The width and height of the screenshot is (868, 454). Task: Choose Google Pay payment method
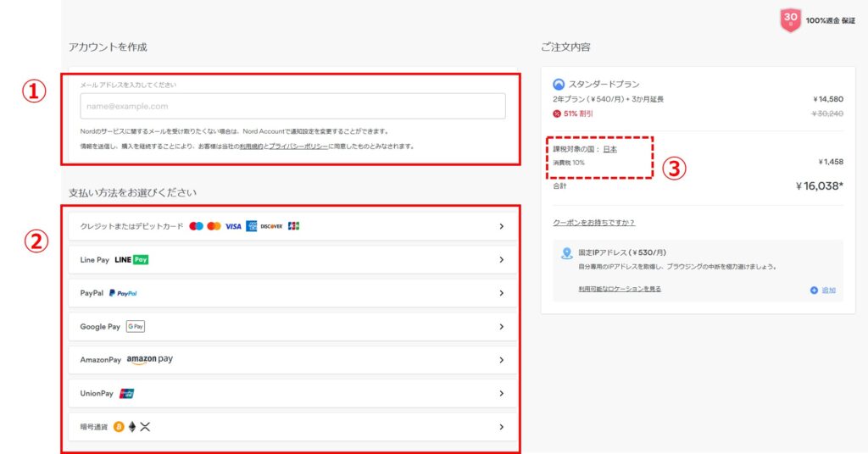coord(292,327)
